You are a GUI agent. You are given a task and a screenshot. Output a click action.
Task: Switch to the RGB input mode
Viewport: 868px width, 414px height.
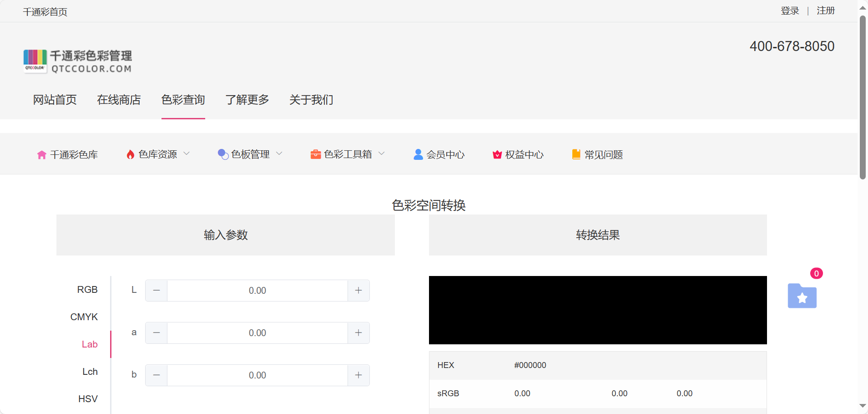87,290
